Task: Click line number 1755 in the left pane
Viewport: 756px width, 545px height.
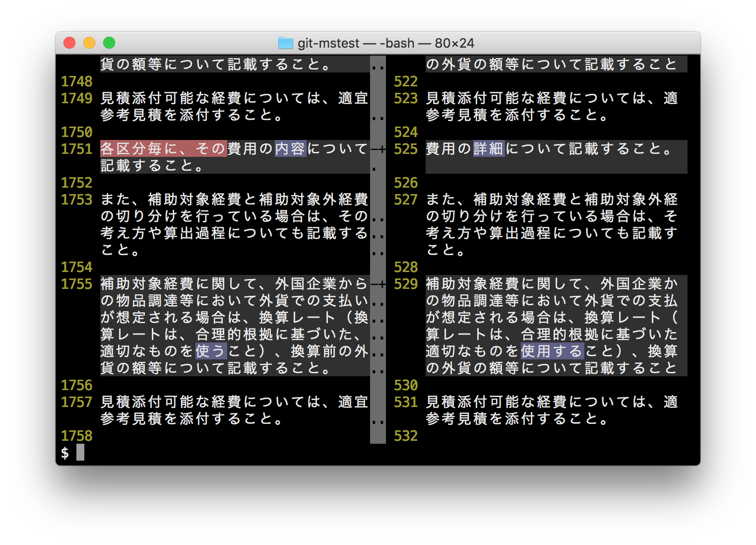Action: tap(76, 284)
